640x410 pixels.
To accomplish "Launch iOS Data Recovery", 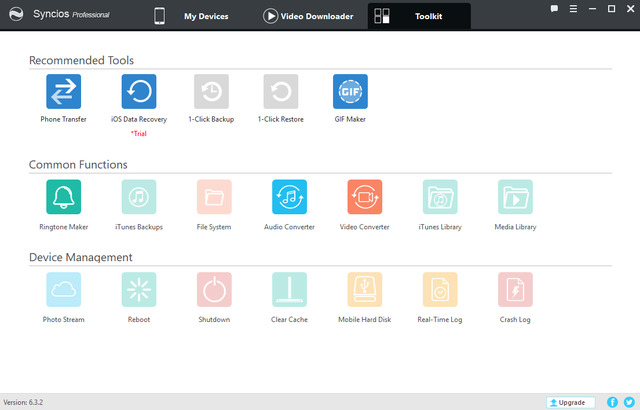I will click(139, 92).
